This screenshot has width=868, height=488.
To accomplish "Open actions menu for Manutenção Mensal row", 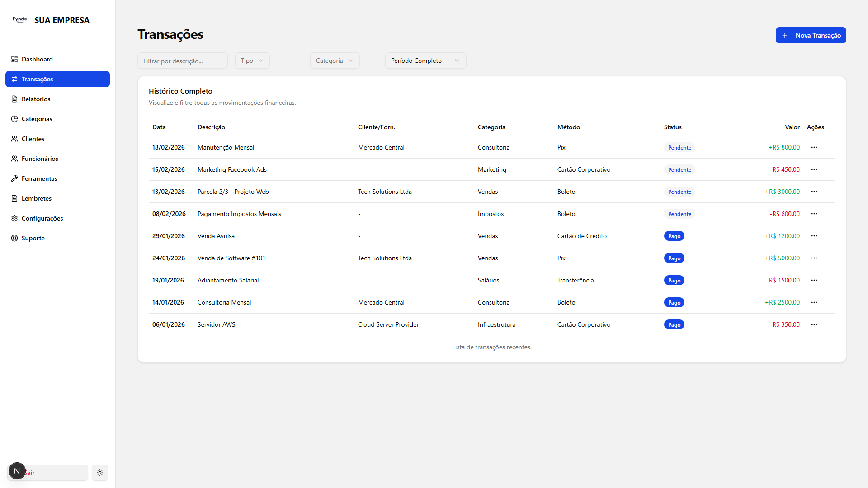I will [814, 147].
